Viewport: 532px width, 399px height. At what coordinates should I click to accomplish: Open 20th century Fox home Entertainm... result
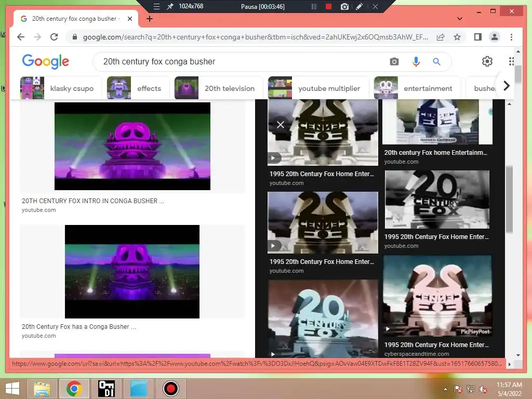435,153
